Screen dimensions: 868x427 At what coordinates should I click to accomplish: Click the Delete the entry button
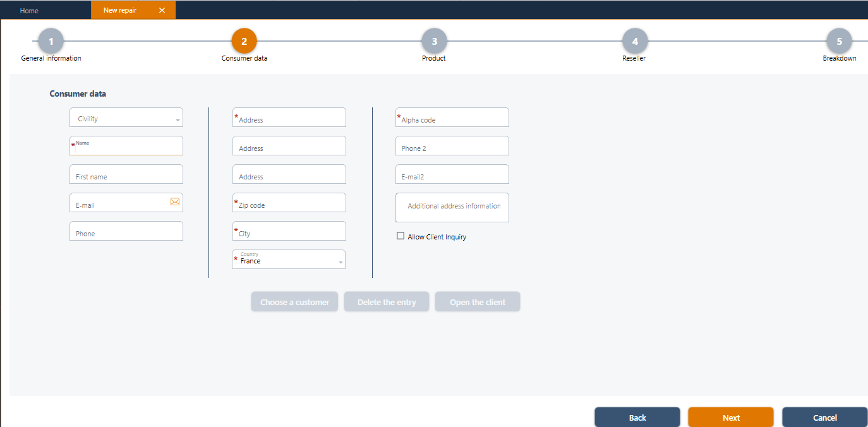(387, 302)
